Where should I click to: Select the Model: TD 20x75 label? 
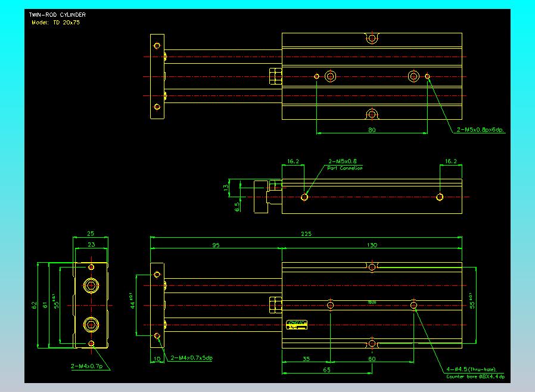(x=55, y=22)
